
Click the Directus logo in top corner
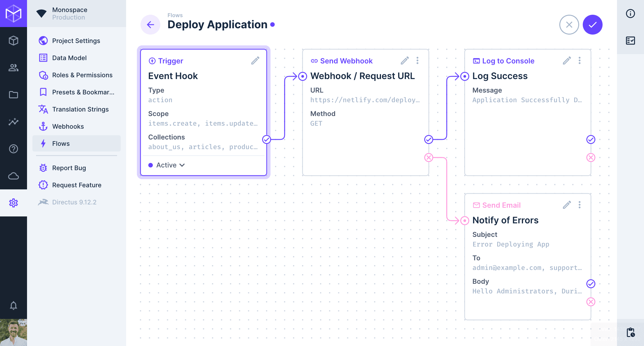click(14, 14)
